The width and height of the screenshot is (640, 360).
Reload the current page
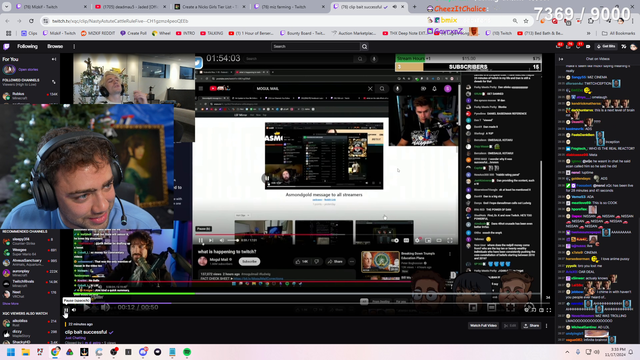(x=31, y=21)
